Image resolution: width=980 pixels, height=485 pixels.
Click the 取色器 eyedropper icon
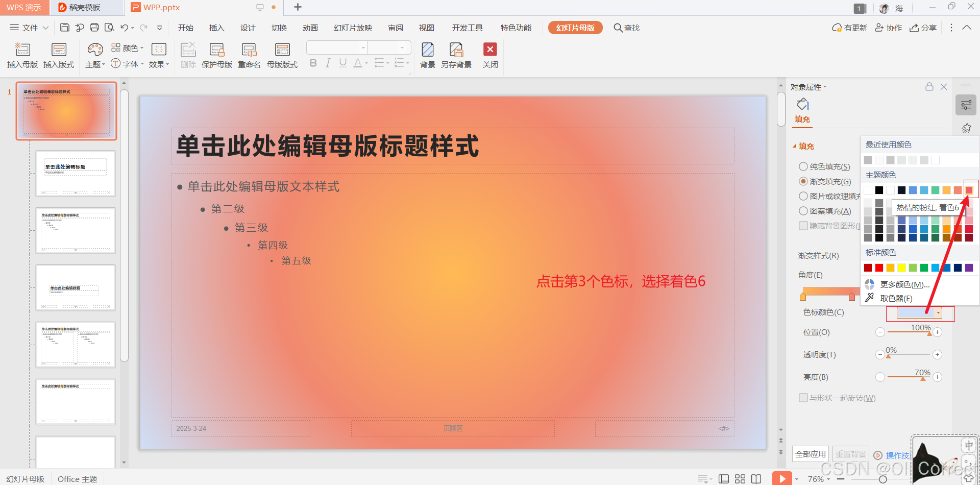[870, 298]
